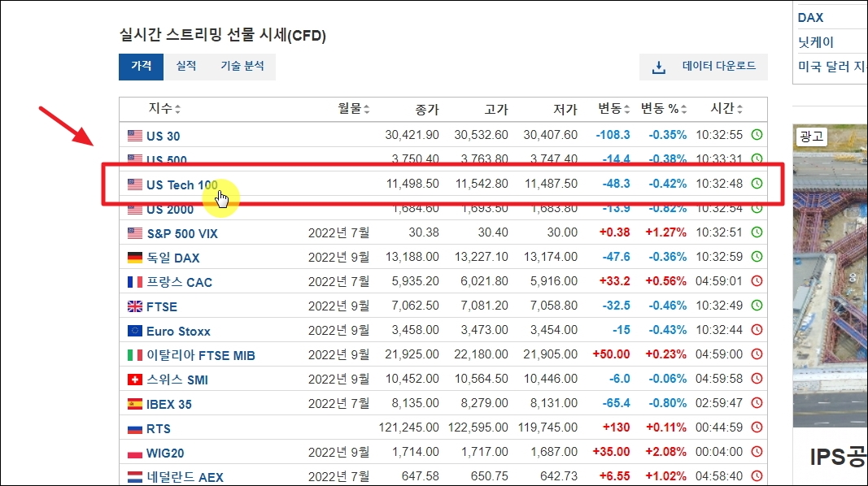
Task: Open the S&P 500 VIX index link
Action: [182, 233]
